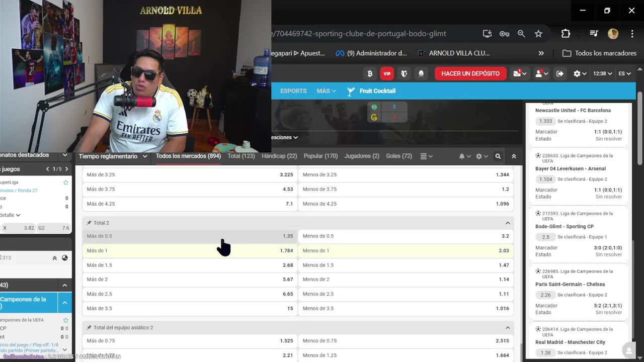The height and width of the screenshot is (362, 644).
Task: Open the browser extensions puzzle icon
Action: (566, 34)
